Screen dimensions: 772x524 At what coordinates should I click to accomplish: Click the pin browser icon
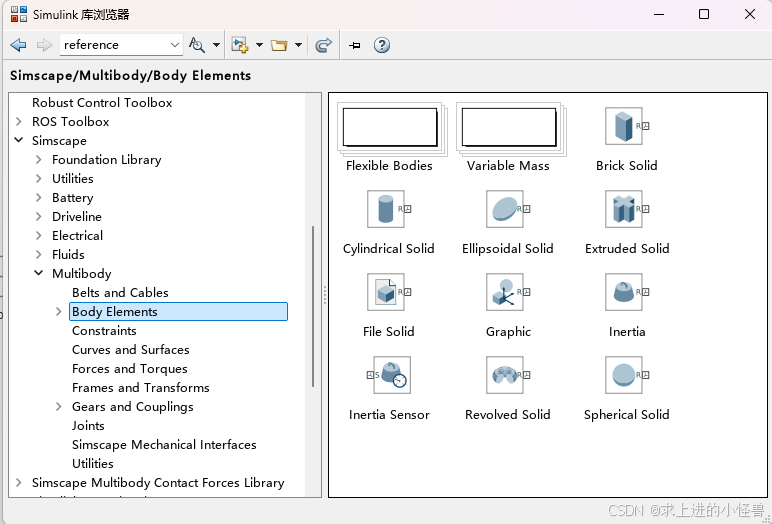[354, 45]
